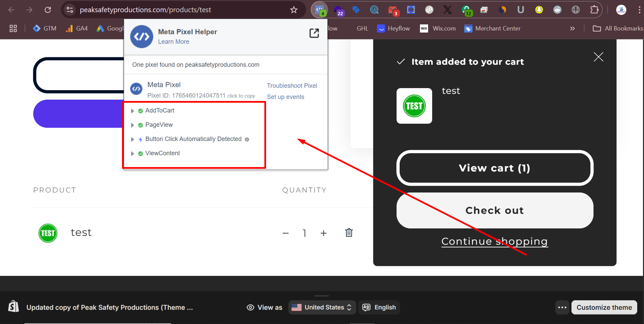Open the three-dot theme actions menu
Screen dimensions: 644x324
click(x=562, y=307)
